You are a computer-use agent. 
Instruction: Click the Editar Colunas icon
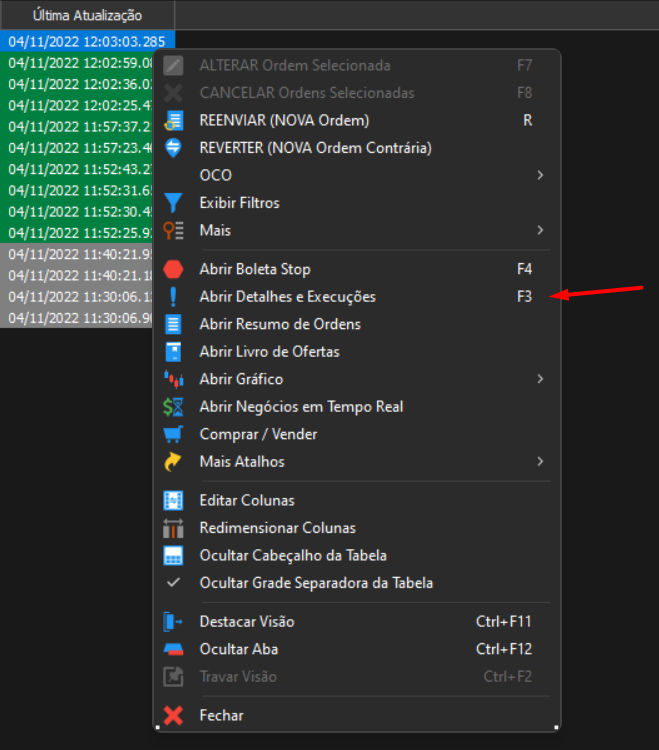pyautogui.click(x=173, y=501)
